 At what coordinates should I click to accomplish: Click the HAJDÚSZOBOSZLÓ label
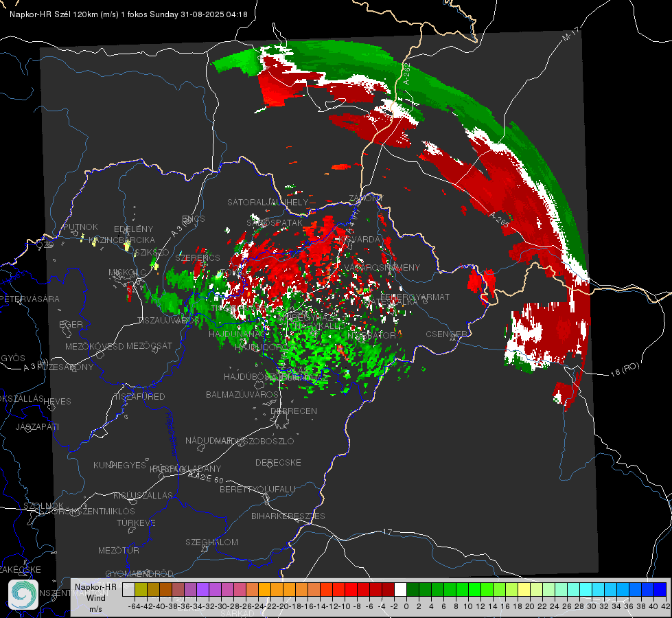pyautogui.click(x=254, y=441)
